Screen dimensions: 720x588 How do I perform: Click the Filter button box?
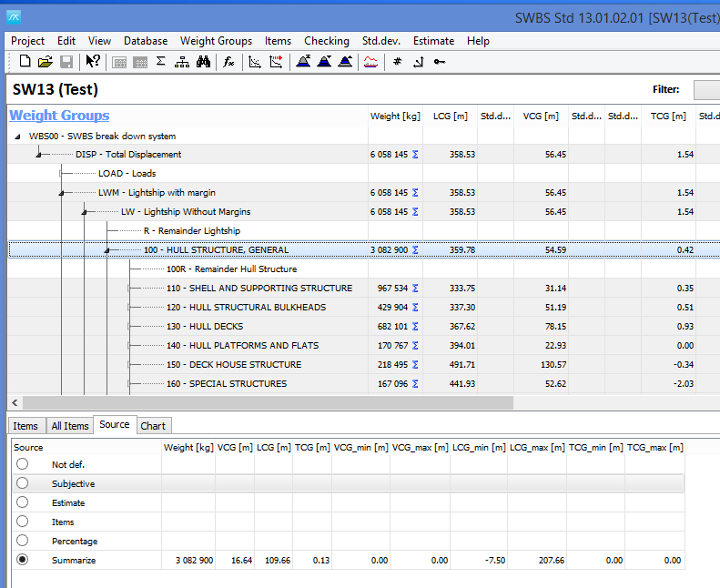click(x=706, y=89)
